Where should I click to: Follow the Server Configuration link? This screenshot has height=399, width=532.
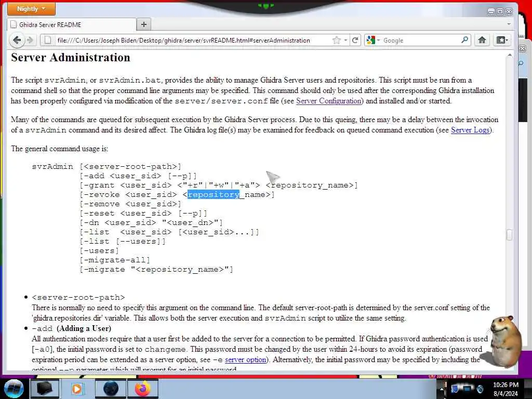pyautogui.click(x=328, y=101)
